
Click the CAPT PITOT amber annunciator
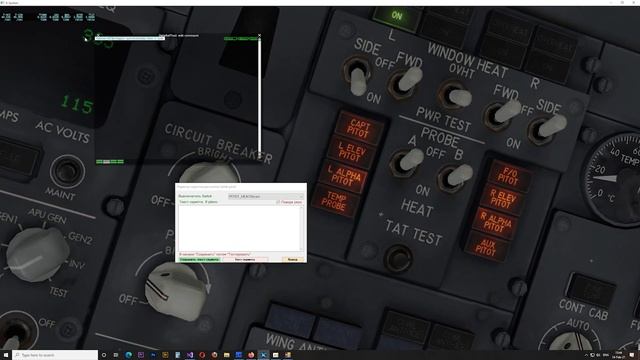click(x=359, y=128)
